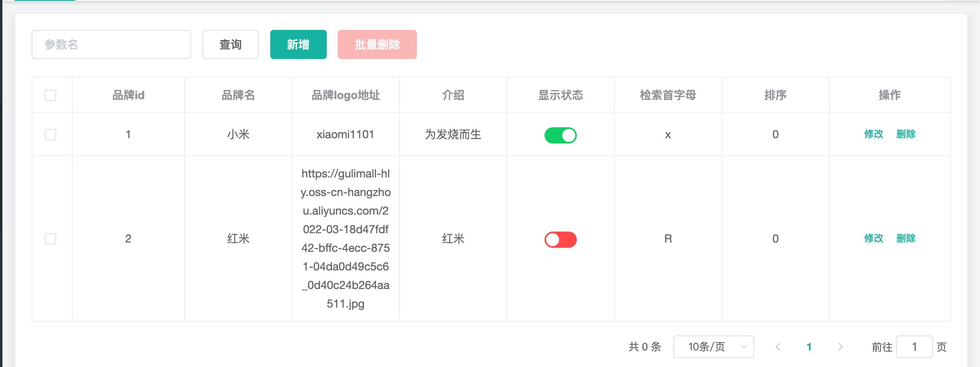Click 修改 in the 小米 row
Viewport: 980px width, 367px height.
coord(874,134)
